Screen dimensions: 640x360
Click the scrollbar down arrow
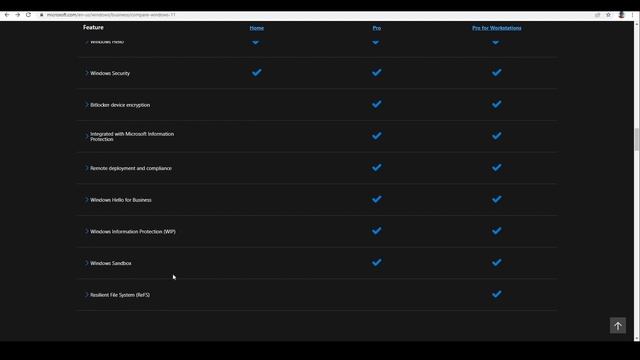pos(636,338)
